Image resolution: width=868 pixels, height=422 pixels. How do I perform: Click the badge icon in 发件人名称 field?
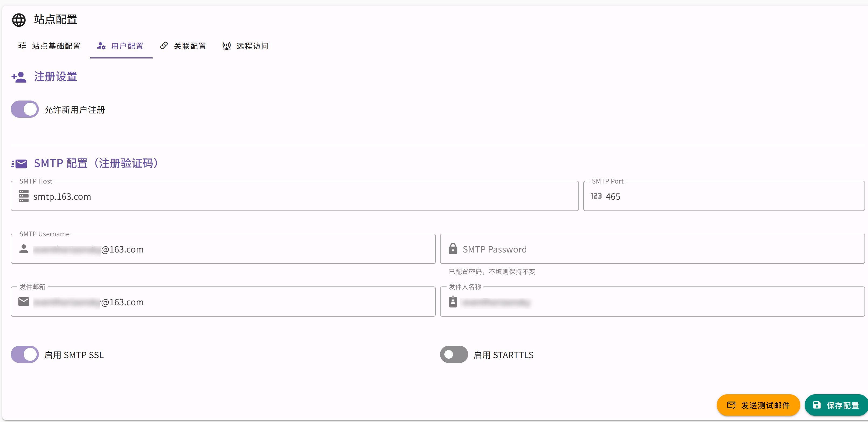pyautogui.click(x=453, y=302)
